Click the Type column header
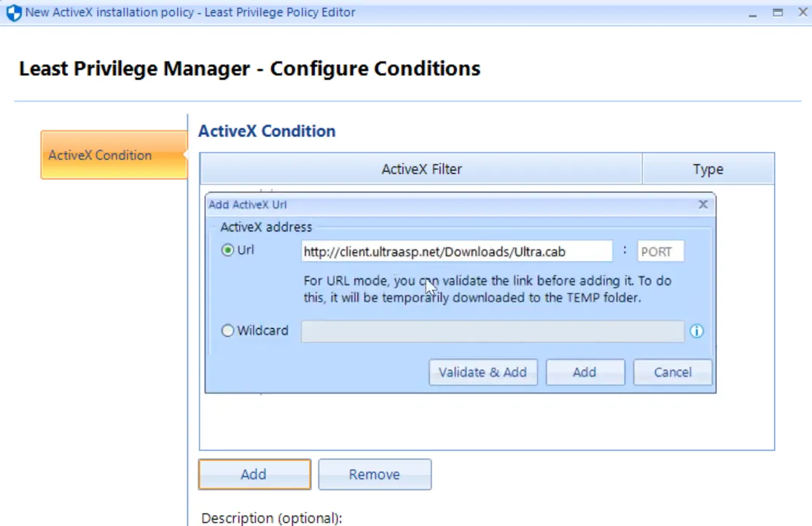812x526 pixels. click(x=707, y=169)
